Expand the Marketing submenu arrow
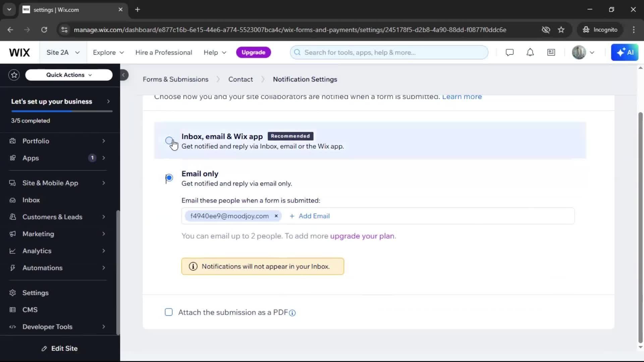The image size is (644, 362). click(104, 234)
